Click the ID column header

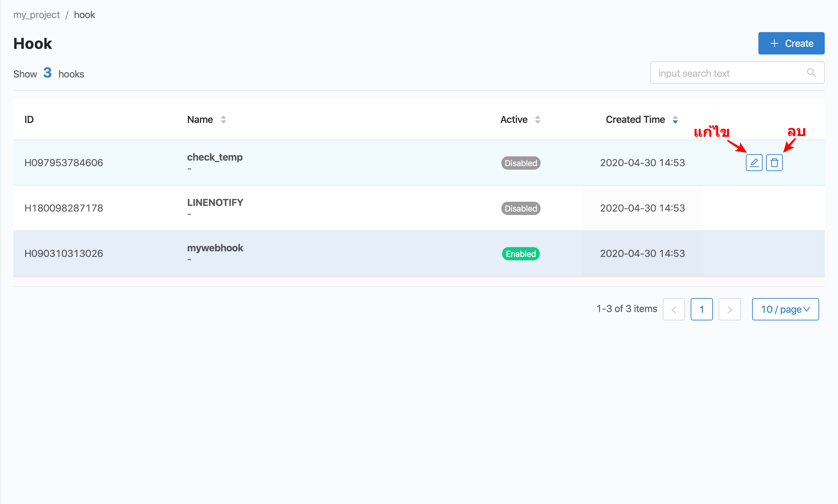click(x=29, y=119)
